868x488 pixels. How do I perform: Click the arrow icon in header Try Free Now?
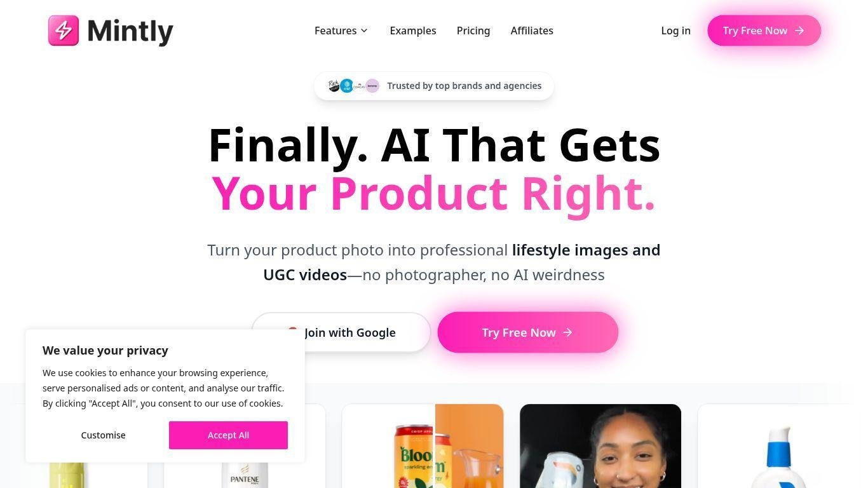coord(799,30)
